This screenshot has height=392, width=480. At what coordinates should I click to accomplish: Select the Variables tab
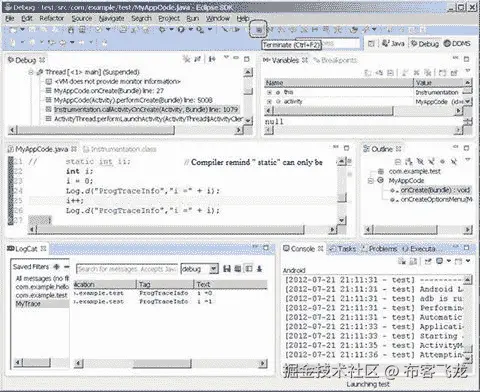tap(285, 60)
